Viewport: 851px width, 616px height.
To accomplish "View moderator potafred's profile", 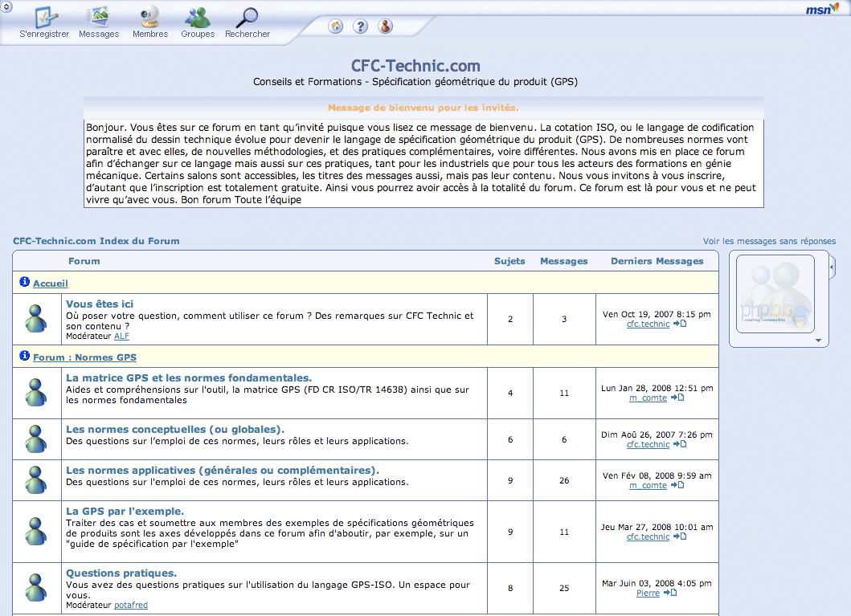I will 131,605.
